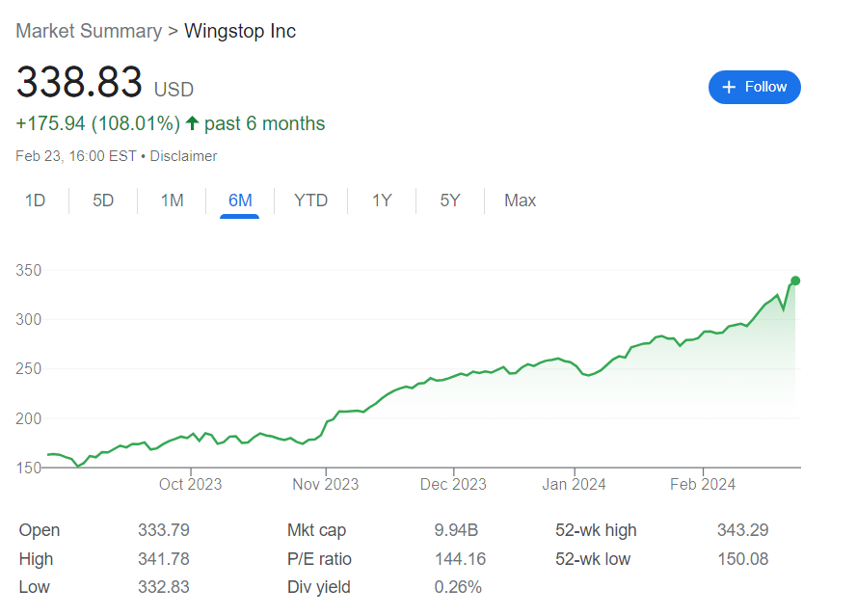This screenshot has height=616, width=857.
Task: Click the Open value 333.79
Action: point(164,529)
